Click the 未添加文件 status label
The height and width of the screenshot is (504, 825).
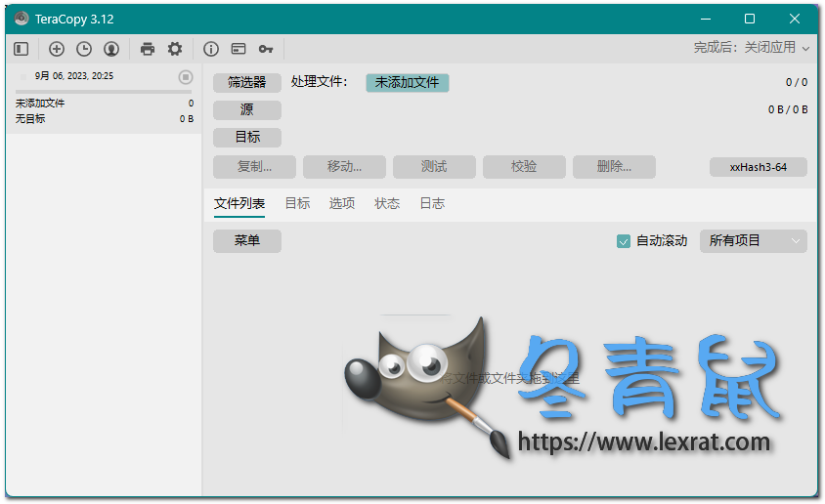[408, 82]
